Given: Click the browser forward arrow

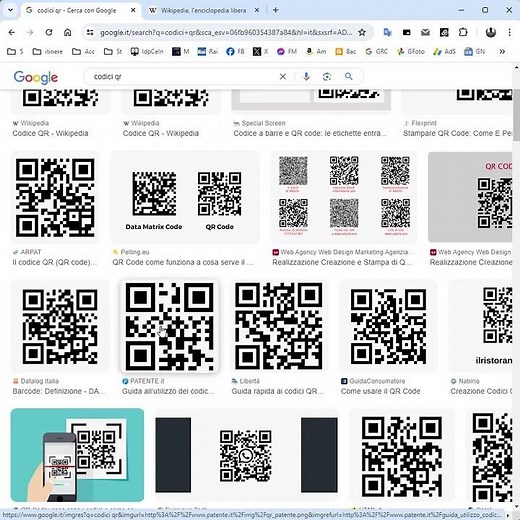Looking at the screenshot, I should point(30,32).
